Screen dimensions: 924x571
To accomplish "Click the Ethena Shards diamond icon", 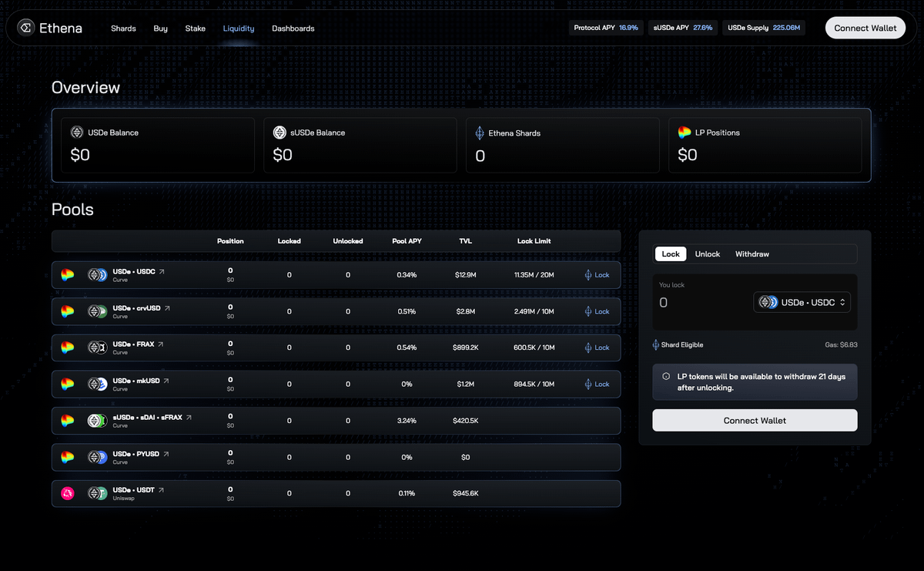I will (480, 133).
